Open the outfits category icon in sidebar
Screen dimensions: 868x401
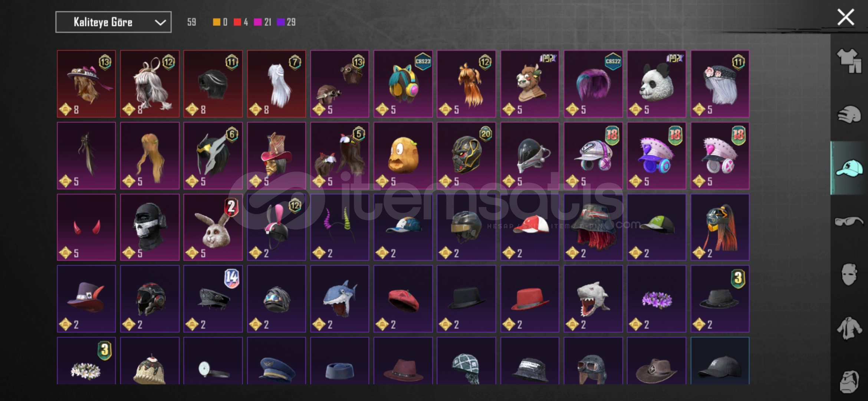point(849,61)
